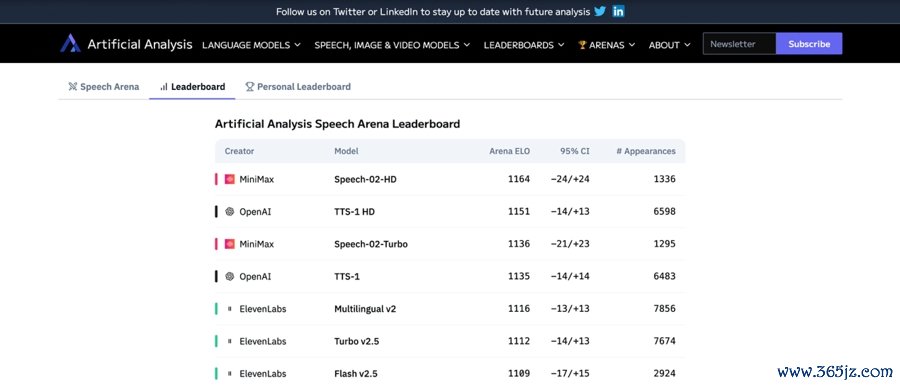Expand the About menu
The height and width of the screenshot is (387, 900).
(x=669, y=45)
